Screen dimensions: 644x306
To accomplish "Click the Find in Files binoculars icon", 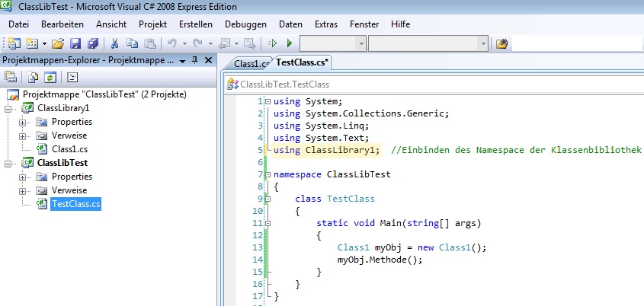I will pos(501,43).
